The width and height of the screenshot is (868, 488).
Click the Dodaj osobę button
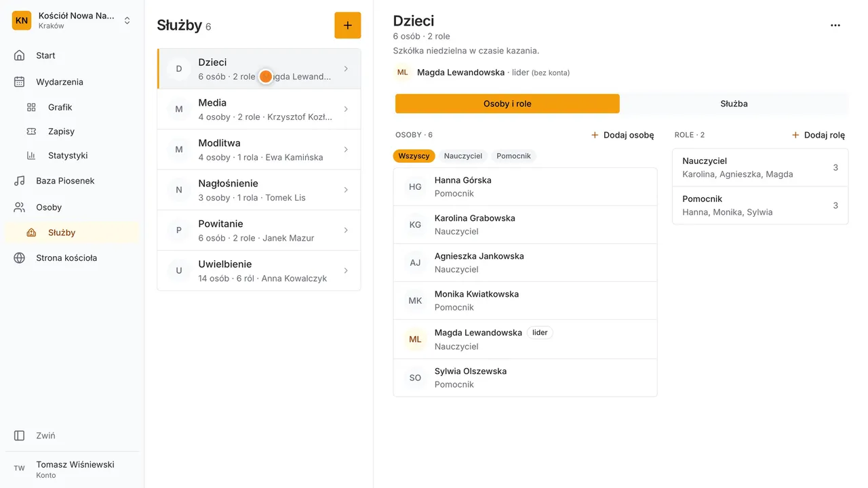[x=623, y=135]
